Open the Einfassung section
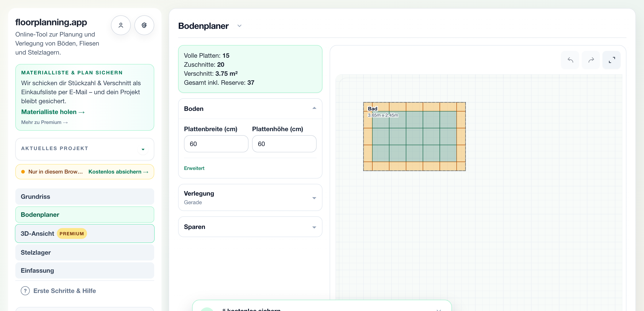Screen dimensions: 644x311 tap(85, 270)
